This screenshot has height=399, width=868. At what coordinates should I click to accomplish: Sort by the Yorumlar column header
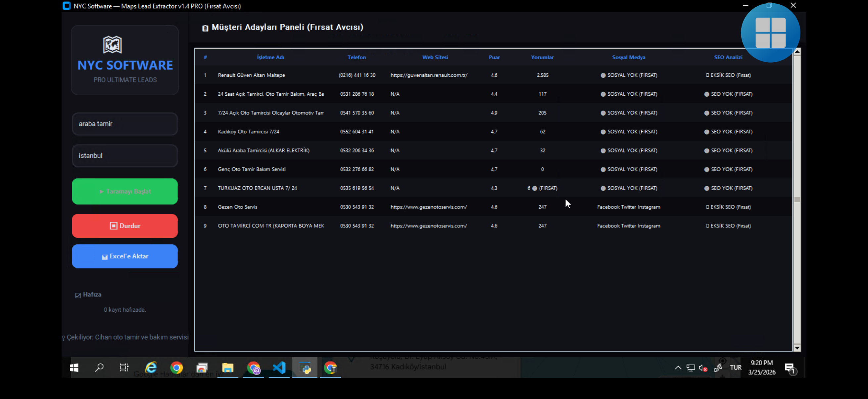point(542,57)
